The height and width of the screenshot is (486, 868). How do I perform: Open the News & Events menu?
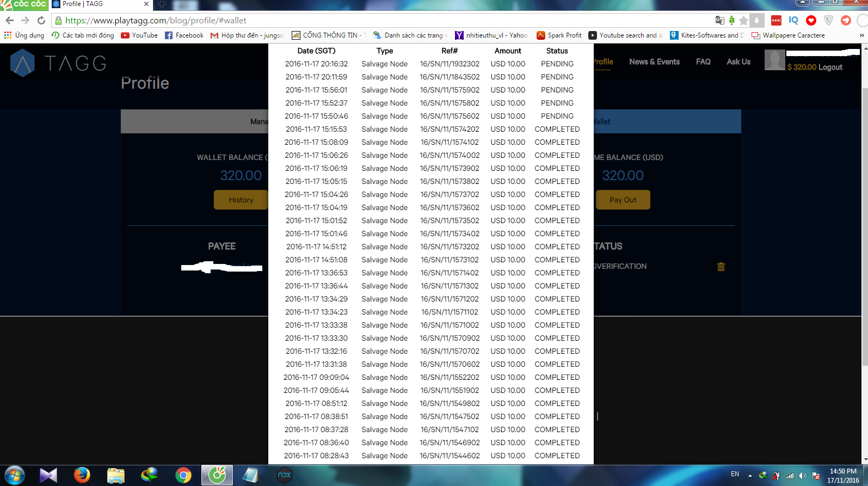coord(654,61)
